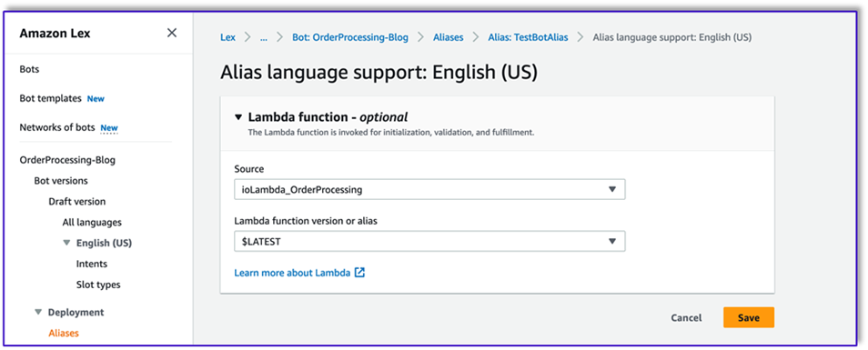This screenshot has width=868, height=350.
Task: Open the Source dropdown arrow
Action: tap(611, 189)
